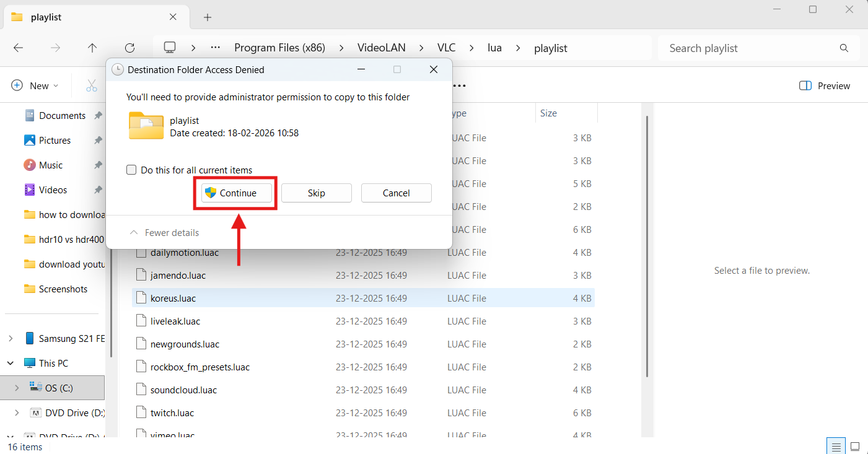868x454 pixels.
Task: Select the Cut scissors icon
Action: [x=92, y=85]
